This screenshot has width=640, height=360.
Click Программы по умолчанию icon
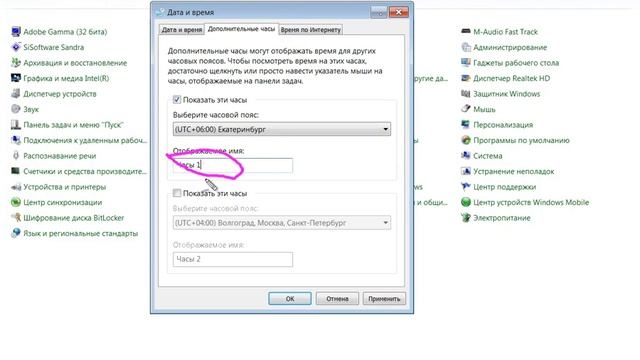tap(466, 140)
